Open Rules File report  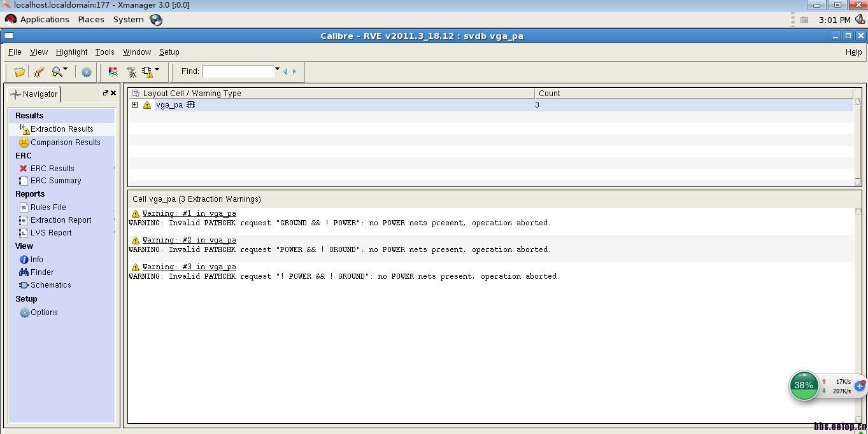pyautogui.click(x=48, y=207)
